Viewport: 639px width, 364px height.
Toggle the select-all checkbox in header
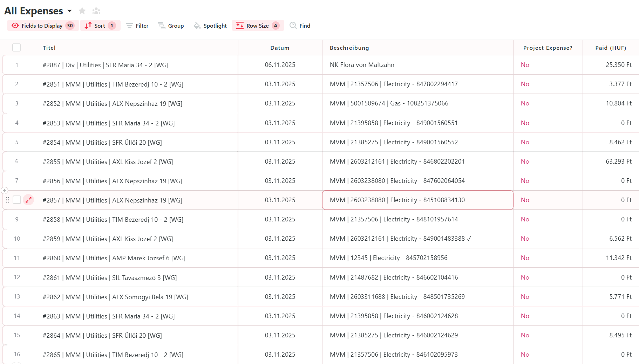point(16,48)
